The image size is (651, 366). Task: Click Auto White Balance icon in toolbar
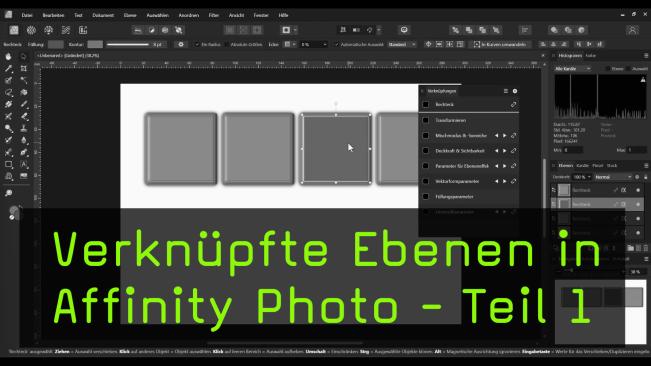pyautogui.click(x=179, y=30)
